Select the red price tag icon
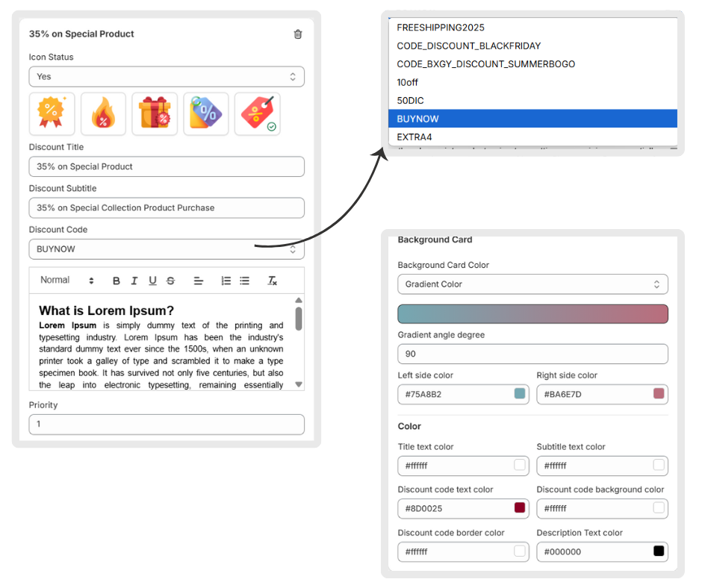 [258, 114]
